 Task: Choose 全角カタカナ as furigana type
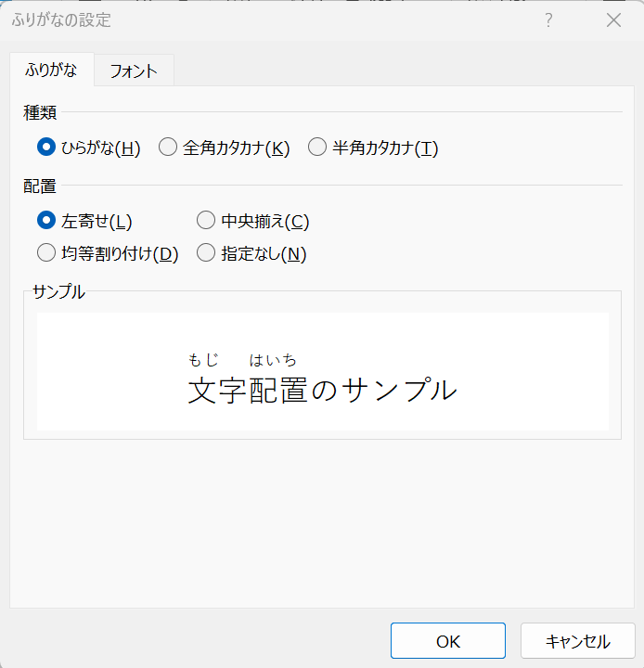(168, 148)
